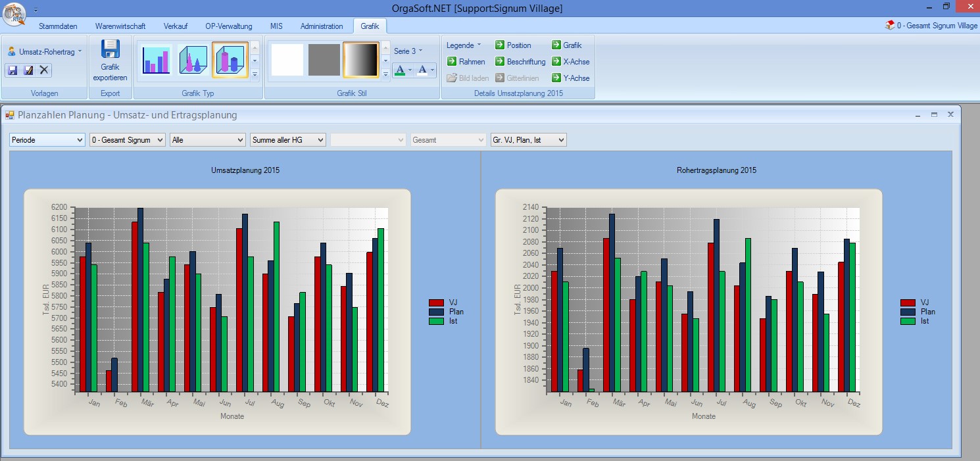Open the MIS tab
980x461 pixels.
276,26
